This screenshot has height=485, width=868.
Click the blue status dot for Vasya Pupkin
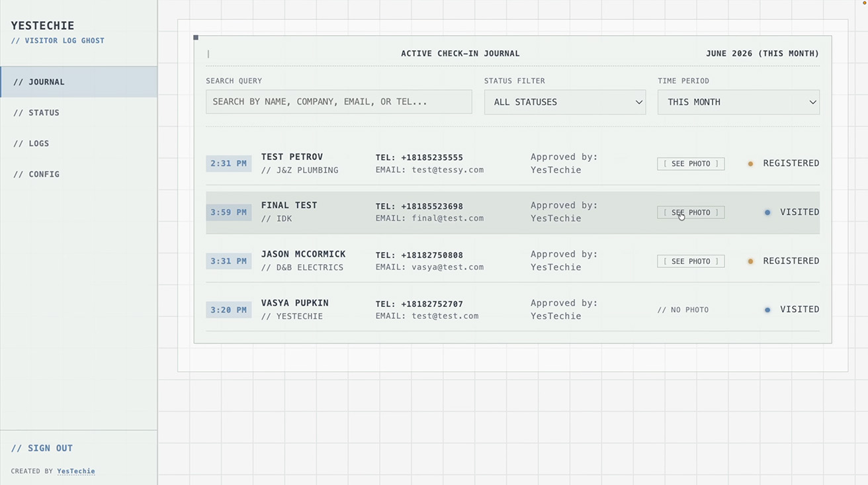(x=767, y=310)
